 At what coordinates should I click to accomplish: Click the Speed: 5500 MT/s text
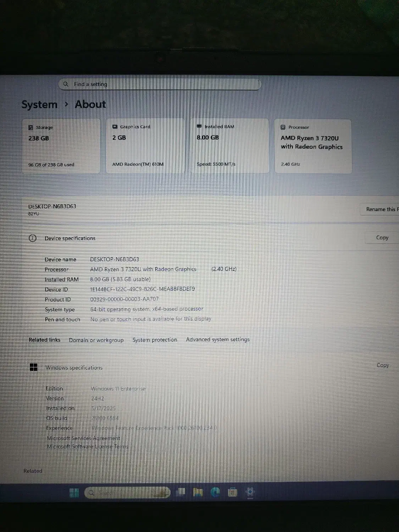pyautogui.click(x=216, y=164)
